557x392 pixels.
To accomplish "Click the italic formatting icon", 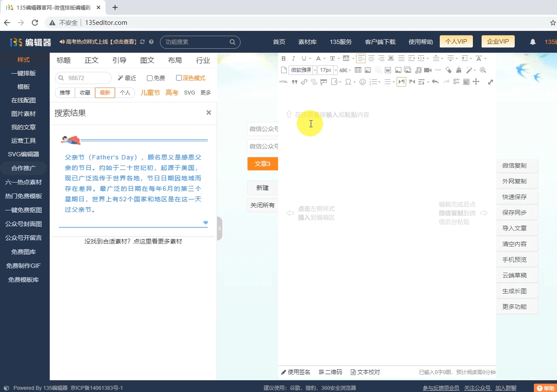I will pos(293,58).
